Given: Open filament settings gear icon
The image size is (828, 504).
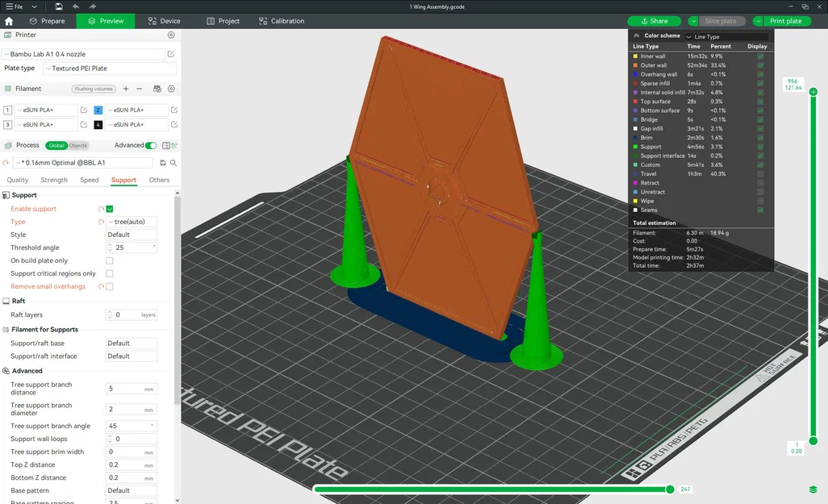Looking at the screenshot, I should click(171, 89).
